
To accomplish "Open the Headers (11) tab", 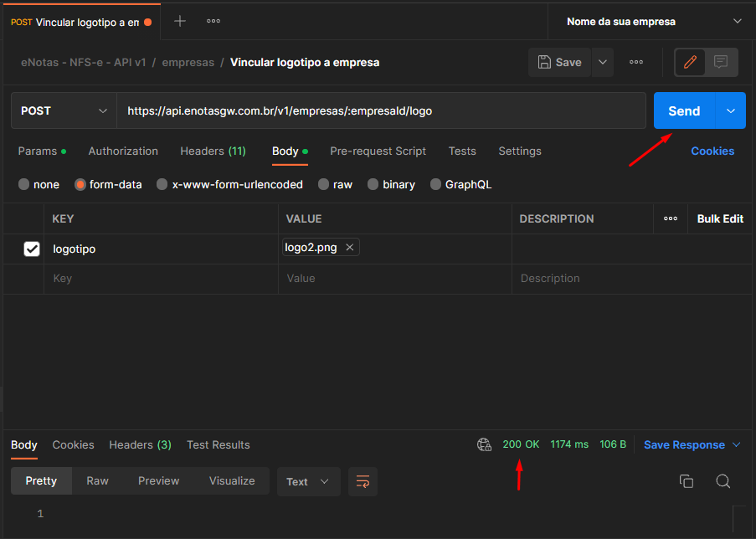I will click(213, 151).
